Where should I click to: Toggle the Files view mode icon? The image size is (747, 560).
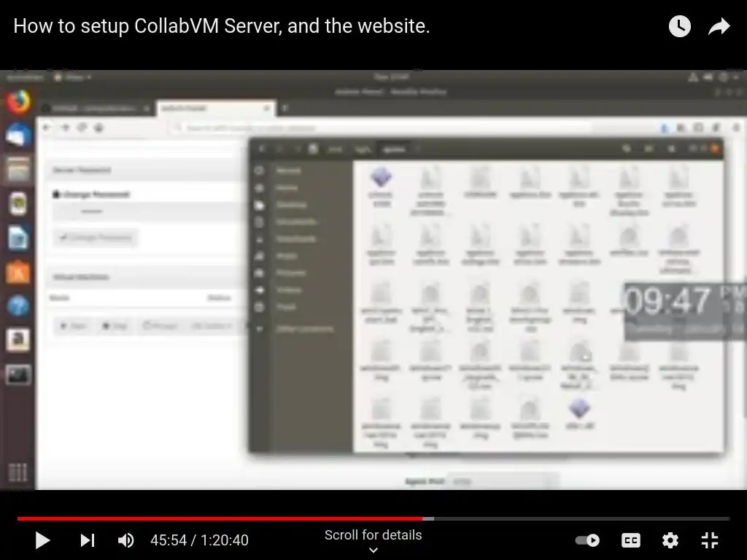click(x=649, y=149)
